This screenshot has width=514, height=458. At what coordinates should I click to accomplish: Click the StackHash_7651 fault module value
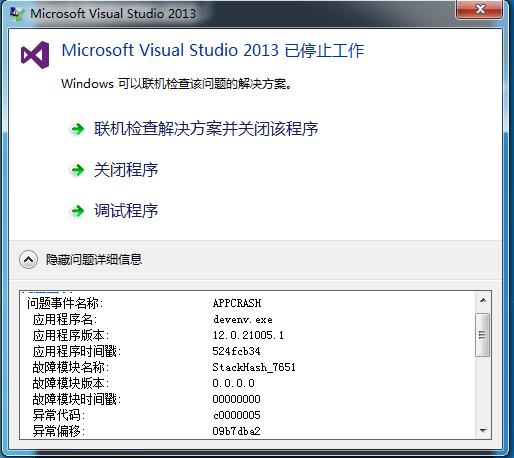[254, 367]
